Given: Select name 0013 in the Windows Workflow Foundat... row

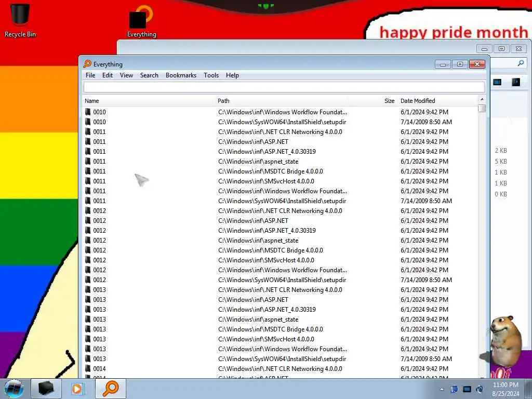Looking at the screenshot, I should click(x=99, y=349).
